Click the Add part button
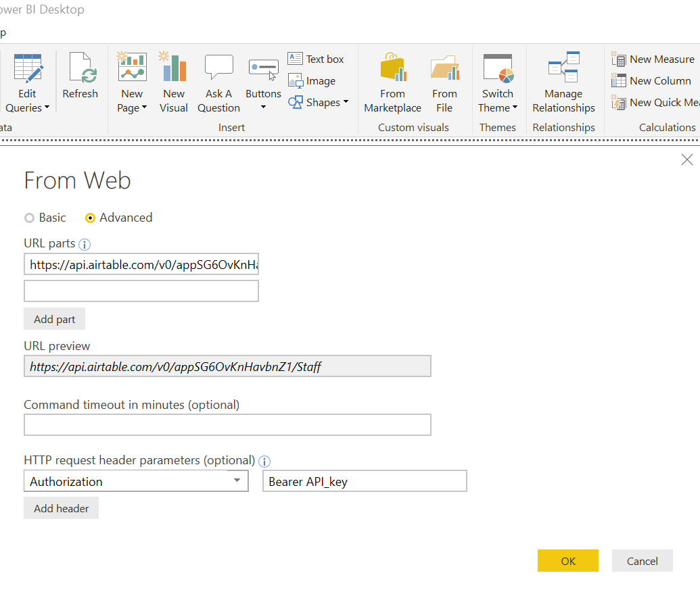Viewport: 700px width, 592px height. tap(55, 319)
